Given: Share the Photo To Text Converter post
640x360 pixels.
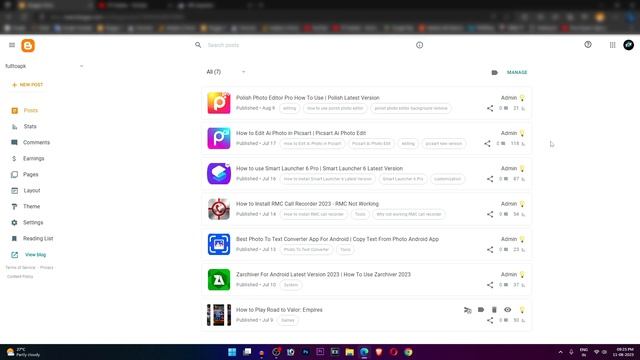Looking at the screenshot, I should pyautogui.click(x=490, y=249).
